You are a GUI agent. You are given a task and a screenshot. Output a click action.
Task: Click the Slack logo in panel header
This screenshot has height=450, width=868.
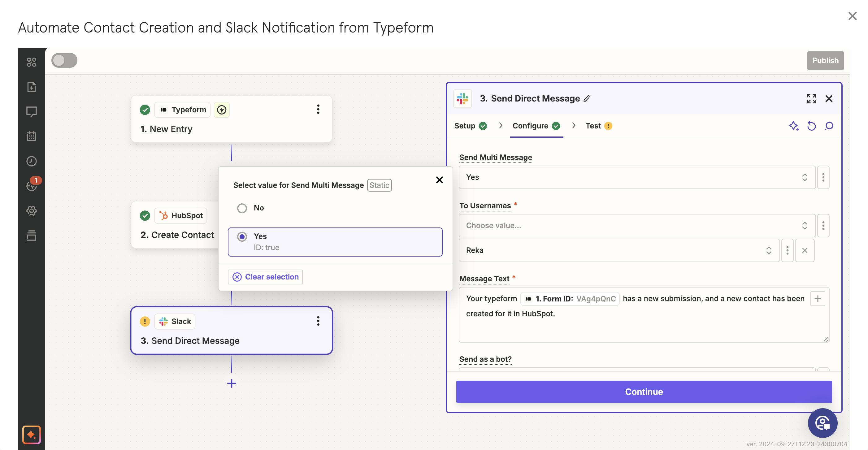point(462,99)
